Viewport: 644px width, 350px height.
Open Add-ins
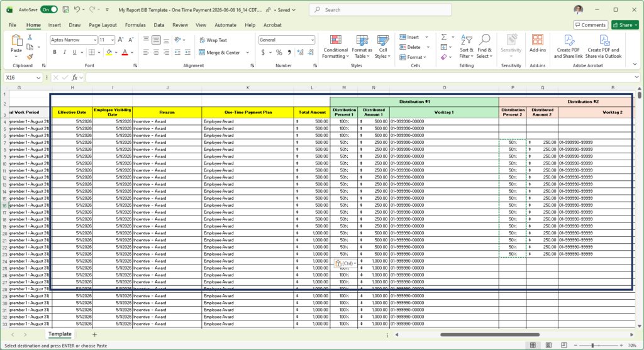point(537,43)
